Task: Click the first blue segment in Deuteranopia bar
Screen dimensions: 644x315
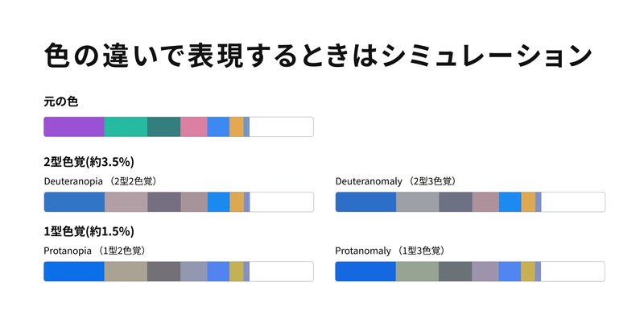Action: 74,202
